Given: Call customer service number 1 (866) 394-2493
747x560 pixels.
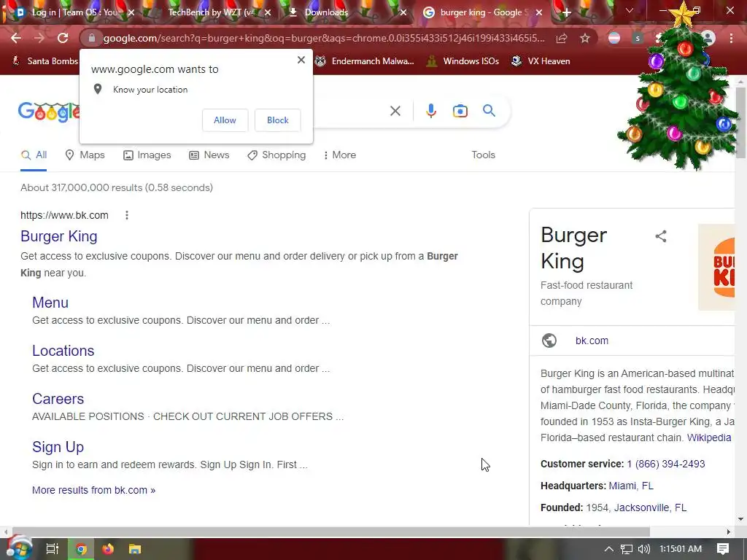Looking at the screenshot, I should coord(665,464).
